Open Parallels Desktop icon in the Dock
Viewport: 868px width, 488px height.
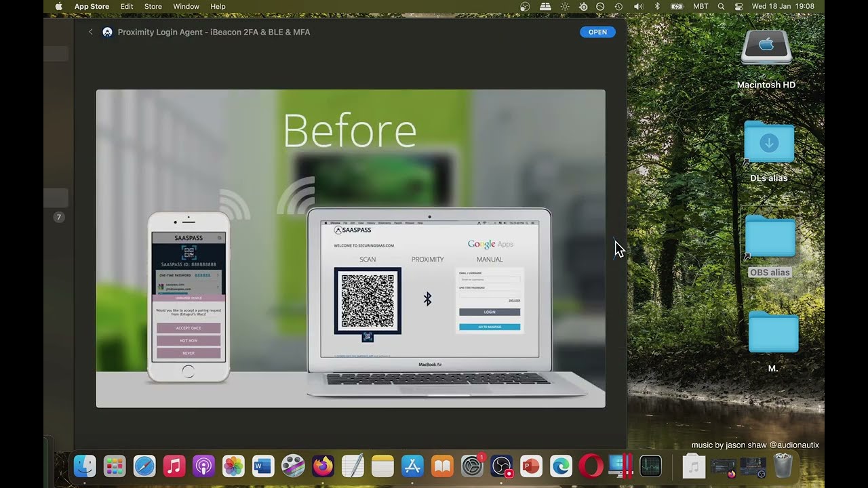[x=620, y=466]
